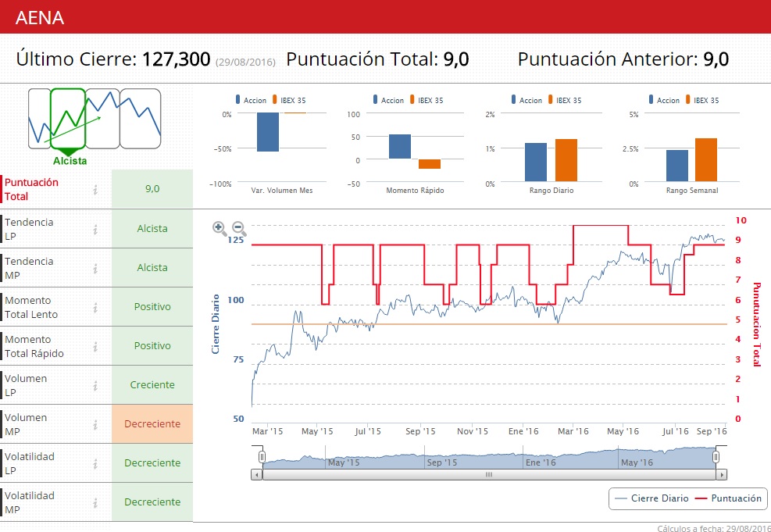Image resolution: width=771 pixels, height=532 pixels.
Task: Click the Var. Volumen Mes chart title
Action: point(282,191)
